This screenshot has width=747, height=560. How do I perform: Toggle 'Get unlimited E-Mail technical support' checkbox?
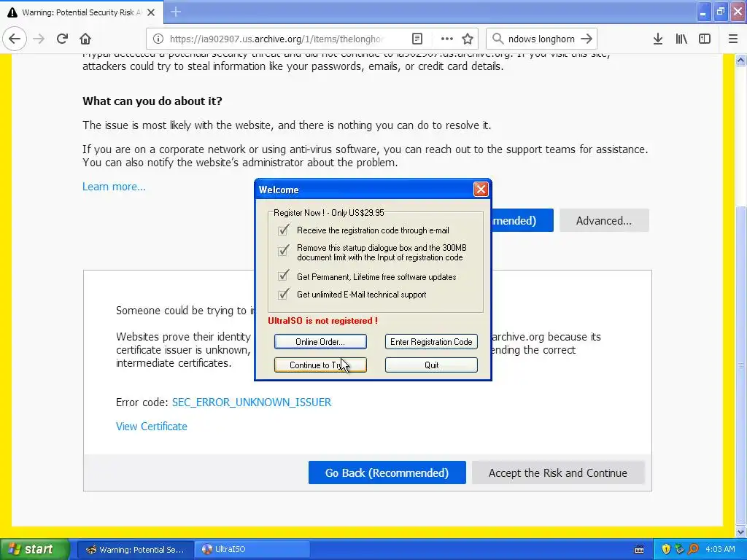(x=283, y=294)
